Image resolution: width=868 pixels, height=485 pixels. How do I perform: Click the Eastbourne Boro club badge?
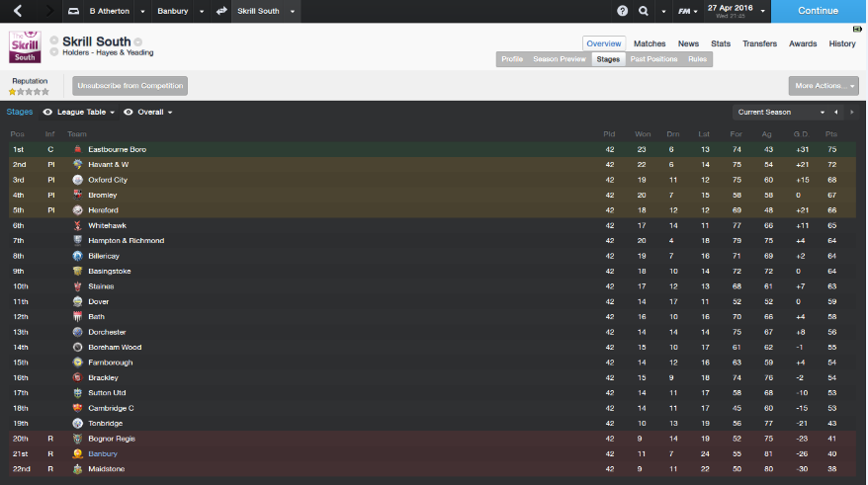(x=77, y=149)
